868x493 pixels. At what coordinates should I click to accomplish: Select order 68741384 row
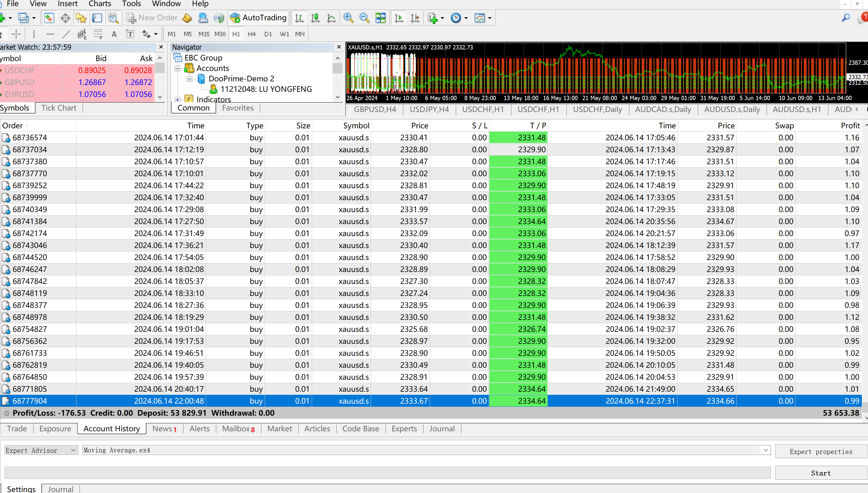(30, 221)
